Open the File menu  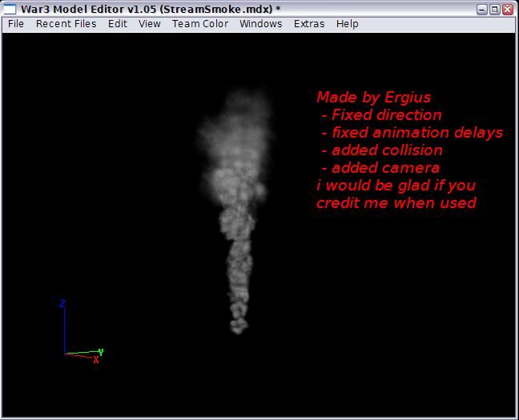pos(16,24)
